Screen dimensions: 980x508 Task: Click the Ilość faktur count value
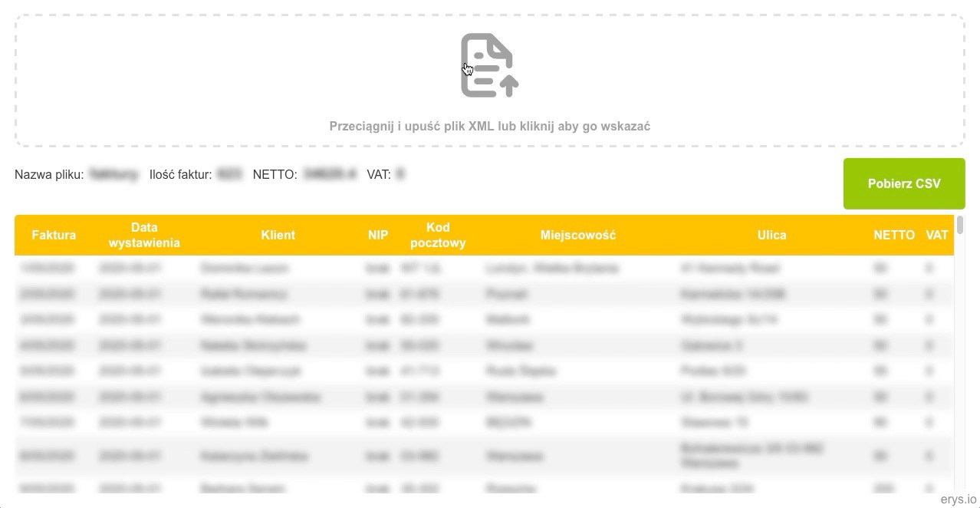230,174
